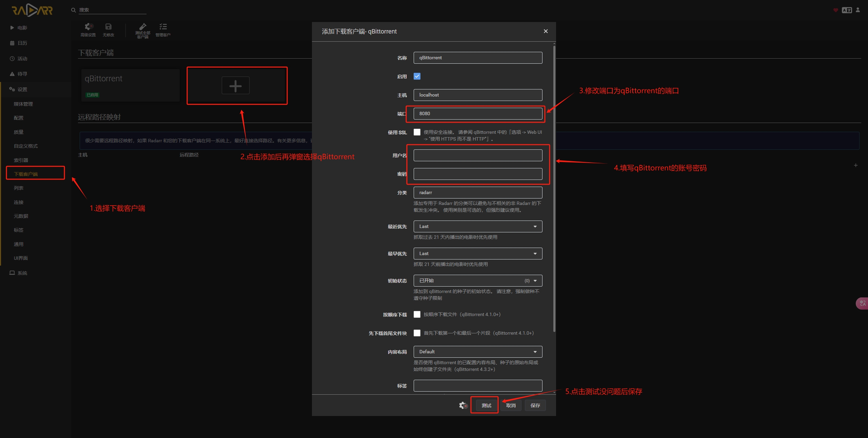Image resolution: width=868 pixels, height=438 pixels.
Task: Toggle the 使用 SSL checkbox
Action: tap(417, 132)
